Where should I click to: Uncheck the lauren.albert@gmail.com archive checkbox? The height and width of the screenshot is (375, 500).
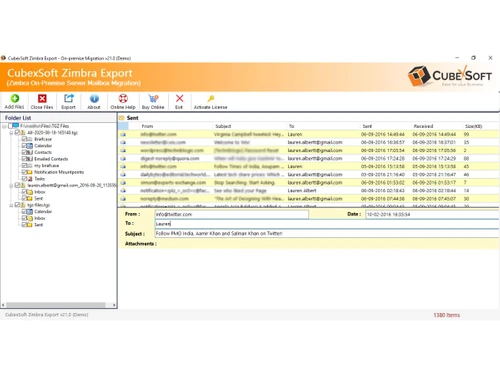point(17,185)
